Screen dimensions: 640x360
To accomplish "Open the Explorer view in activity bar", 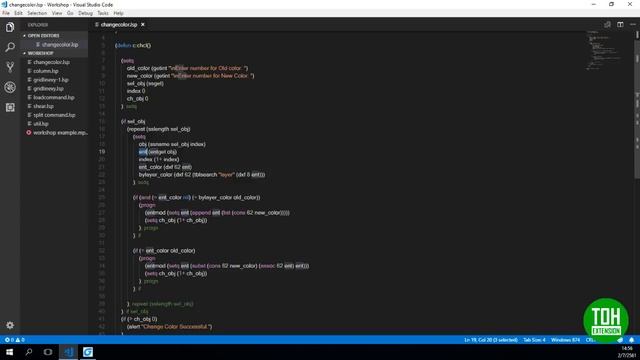I will 10,27.
